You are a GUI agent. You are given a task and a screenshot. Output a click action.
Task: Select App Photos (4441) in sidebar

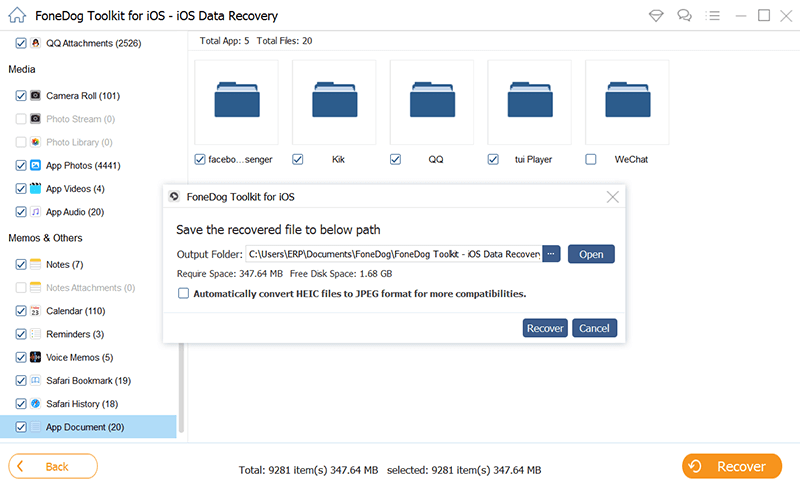point(83,165)
